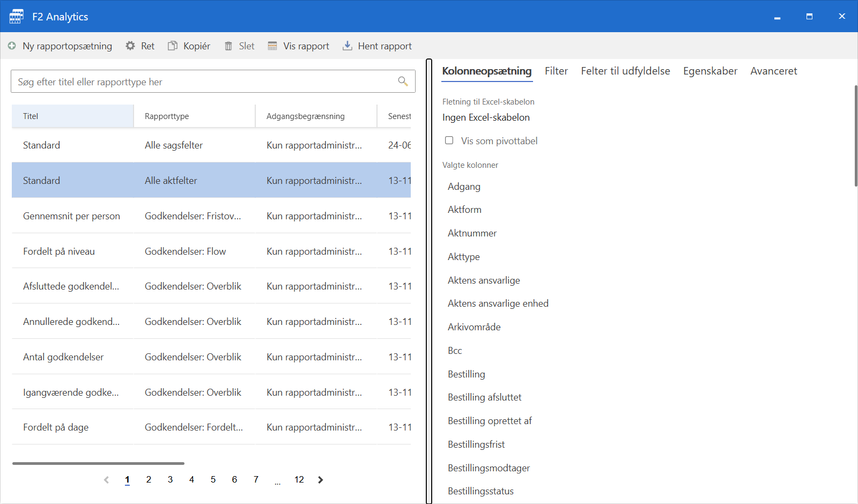The image size is (858, 504).
Task: Switch to the Filter tab
Action: pos(556,71)
